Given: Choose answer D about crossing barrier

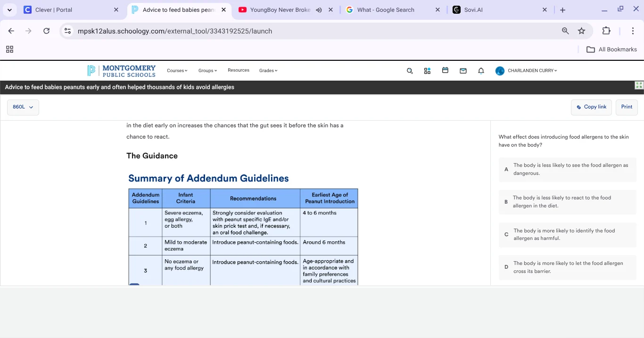Looking at the screenshot, I should [567, 267].
